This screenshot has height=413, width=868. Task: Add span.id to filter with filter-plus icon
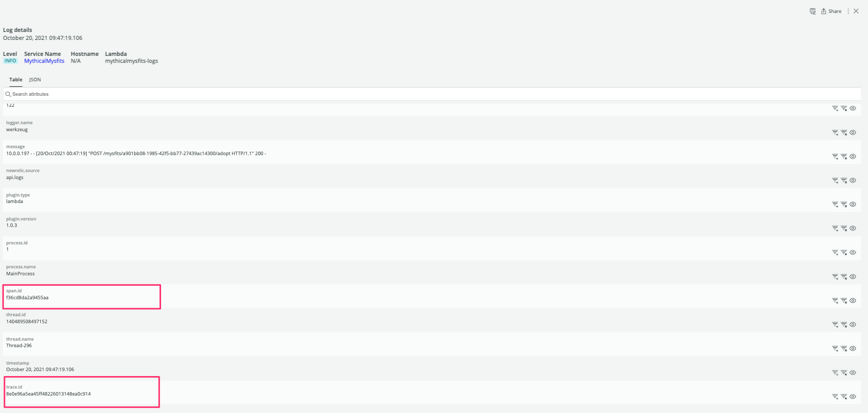(x=835, y=301)
